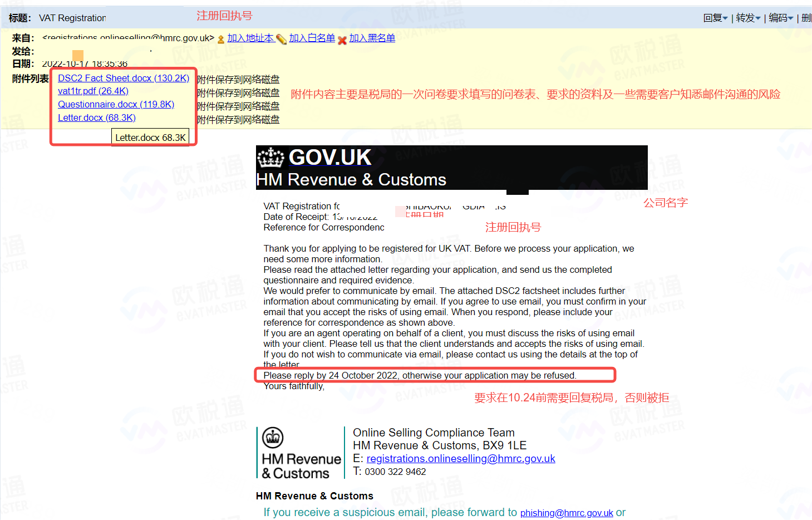
Task: Click the address book icon before 加入地址本
Action: [221, 39]
